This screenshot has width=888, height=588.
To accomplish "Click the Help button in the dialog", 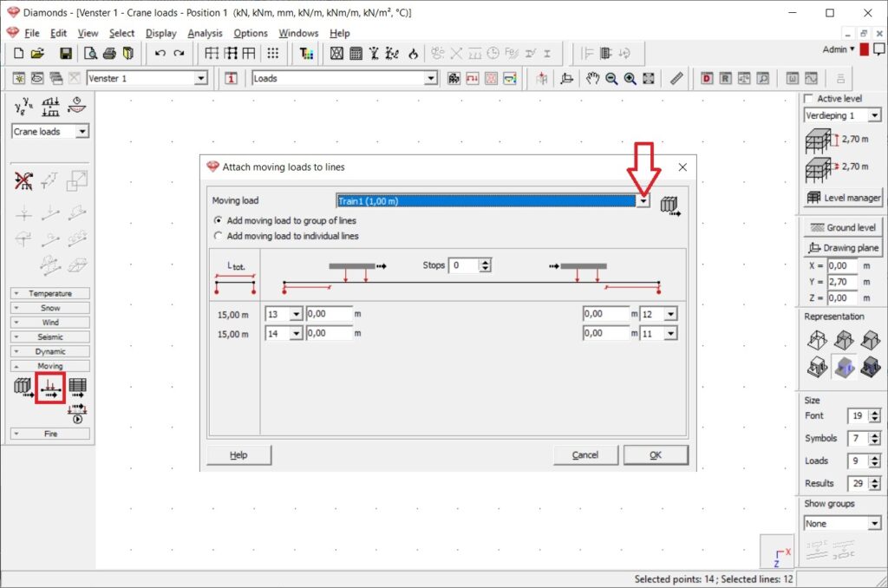I will tap(238, 455).
